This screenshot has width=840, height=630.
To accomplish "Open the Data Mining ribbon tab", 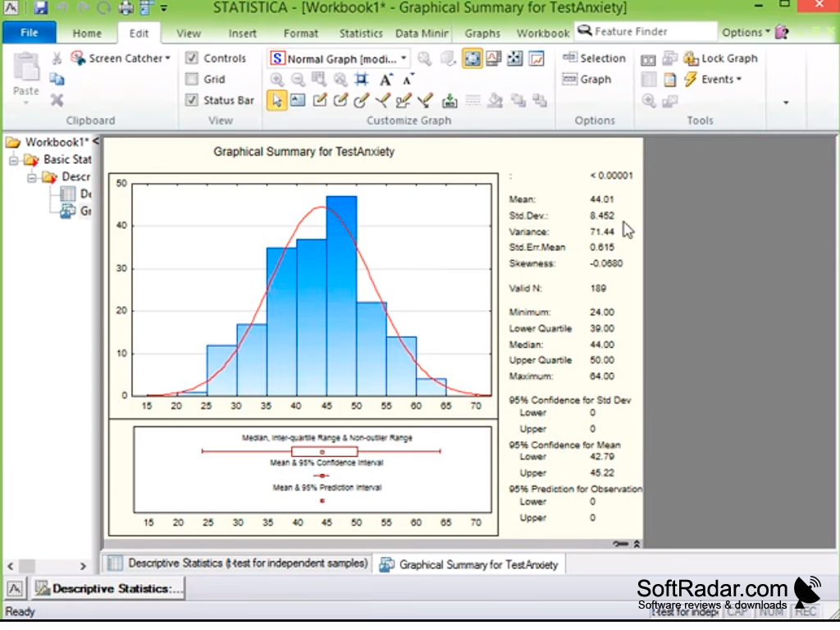I will (x=422, y=33).
